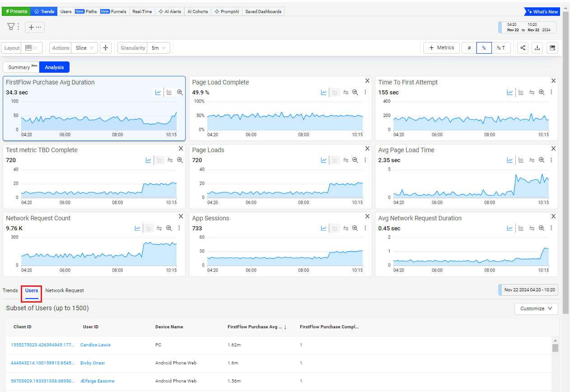Viewport: 570px width, 392px height.
Task: Click the add Metrics button
Action: click(x=441, y=48)
